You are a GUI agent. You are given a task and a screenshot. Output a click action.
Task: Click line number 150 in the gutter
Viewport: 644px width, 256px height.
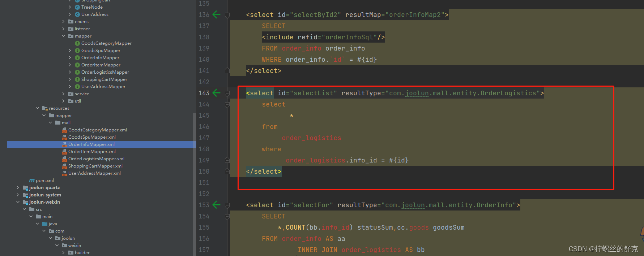click(204, 171)
